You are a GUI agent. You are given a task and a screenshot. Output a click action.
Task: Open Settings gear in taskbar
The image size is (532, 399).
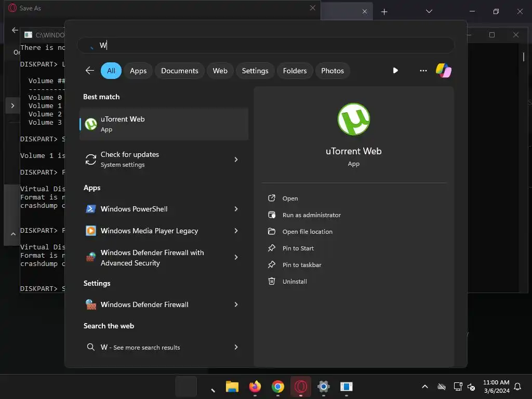(x=324, y=387)
